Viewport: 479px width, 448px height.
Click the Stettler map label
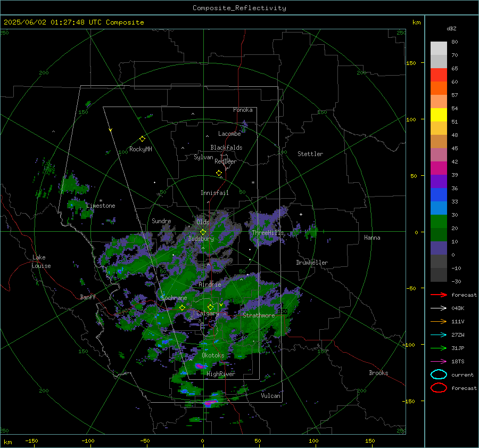(310, 154)
